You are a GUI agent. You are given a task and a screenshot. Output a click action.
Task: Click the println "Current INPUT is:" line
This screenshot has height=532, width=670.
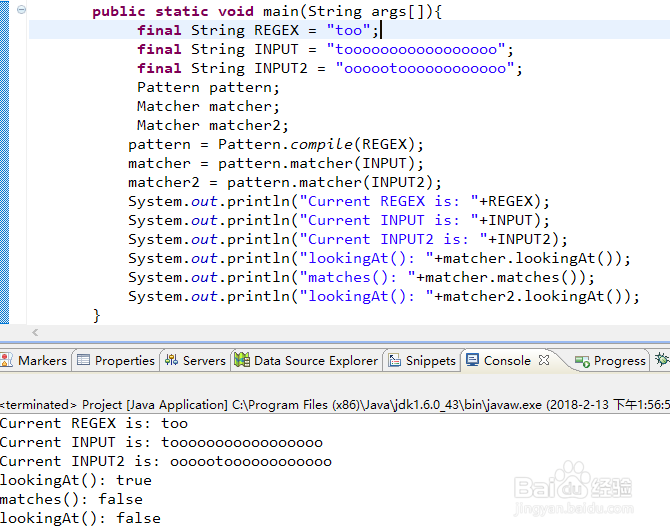coord(338,220)
